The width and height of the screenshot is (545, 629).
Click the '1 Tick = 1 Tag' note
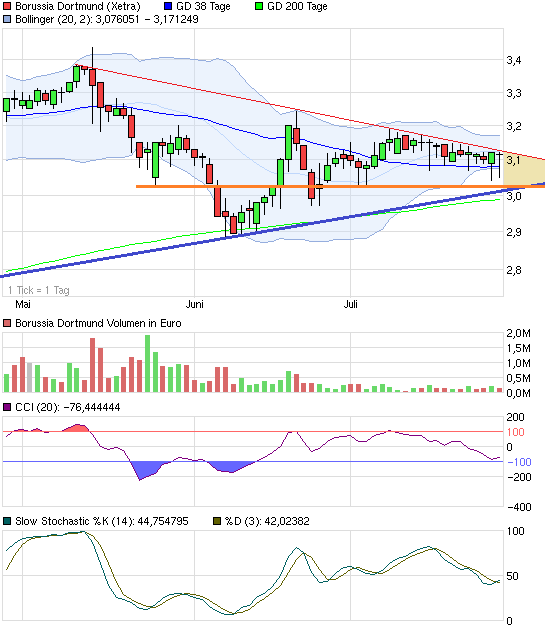(39, 290)
